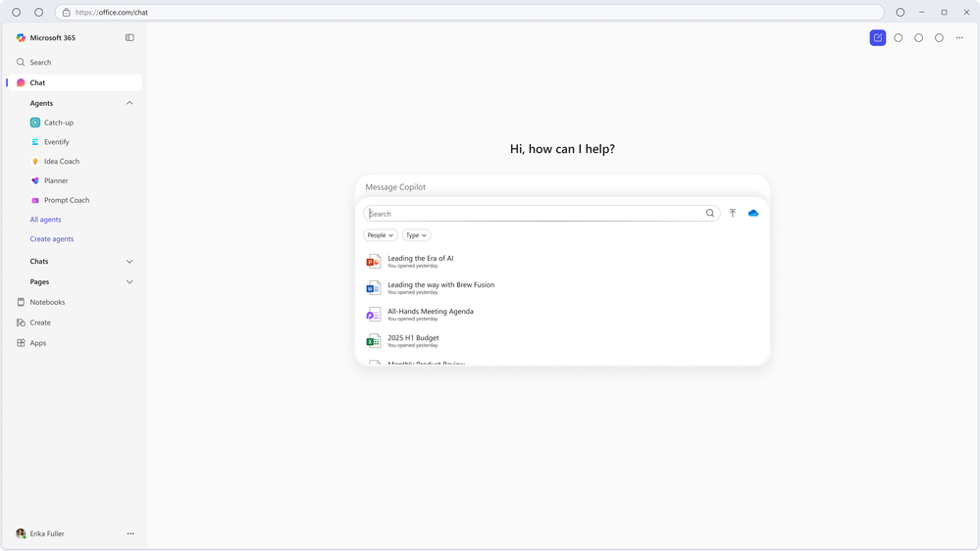Select the 2025 H1 Budget spreadsheet
This screenshot has width=980, height=551.
point(562,341)
